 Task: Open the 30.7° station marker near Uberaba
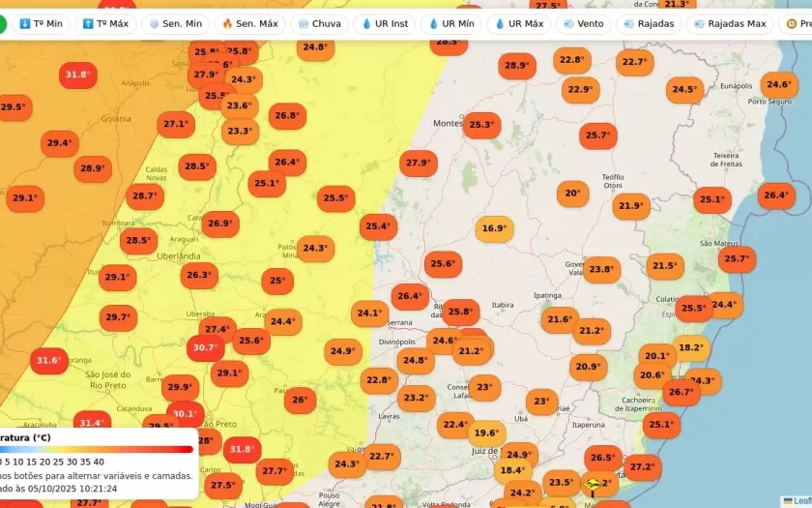pyautogui.click(x=205, y=347)
